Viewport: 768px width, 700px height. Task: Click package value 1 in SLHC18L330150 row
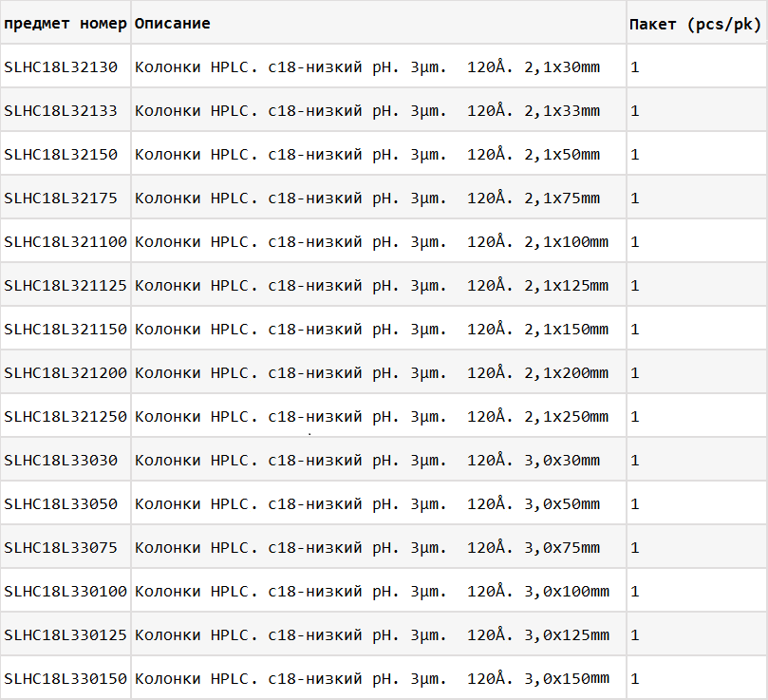click(635, 678)
